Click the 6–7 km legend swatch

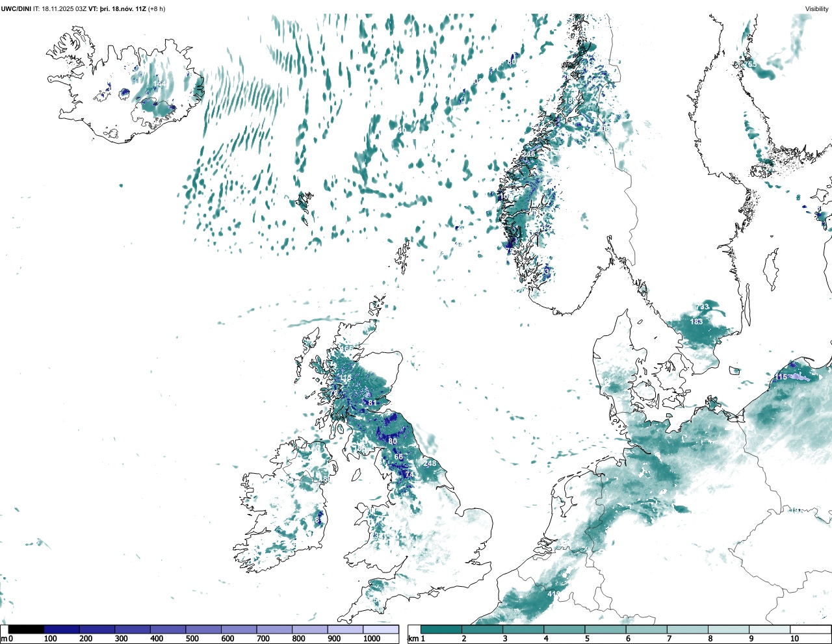[x=646, y=629]
